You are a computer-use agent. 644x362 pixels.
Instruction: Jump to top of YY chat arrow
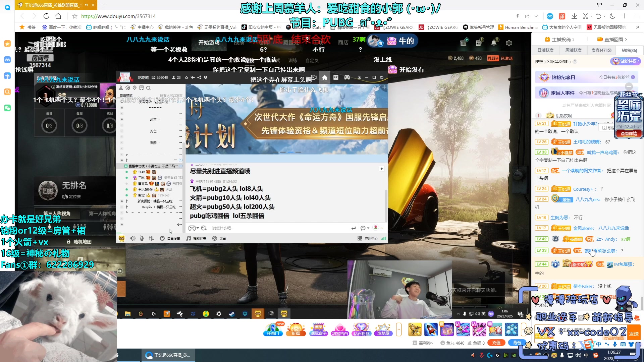tap(382, 169)
